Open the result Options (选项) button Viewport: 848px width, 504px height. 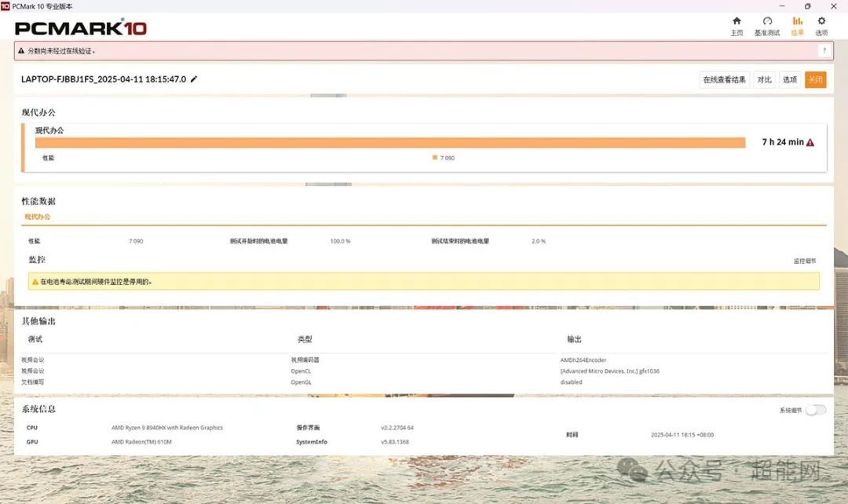pyautogui.click(x=790, y=79)
